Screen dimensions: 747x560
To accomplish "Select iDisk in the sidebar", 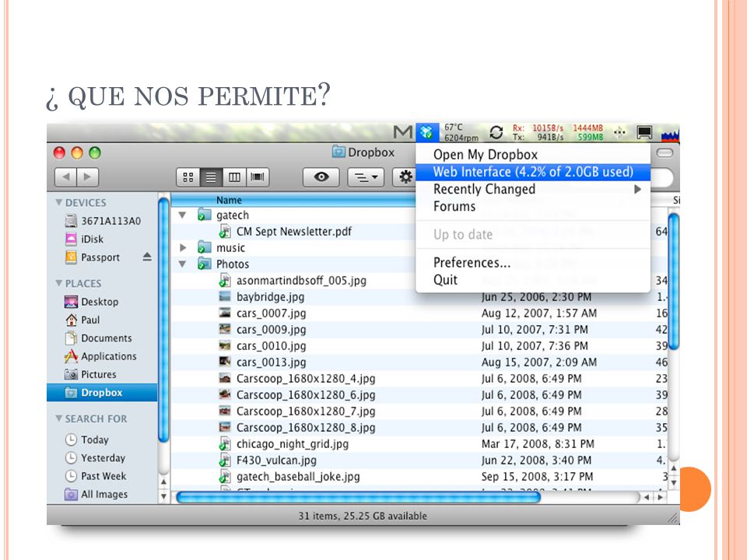I will 84,239.
